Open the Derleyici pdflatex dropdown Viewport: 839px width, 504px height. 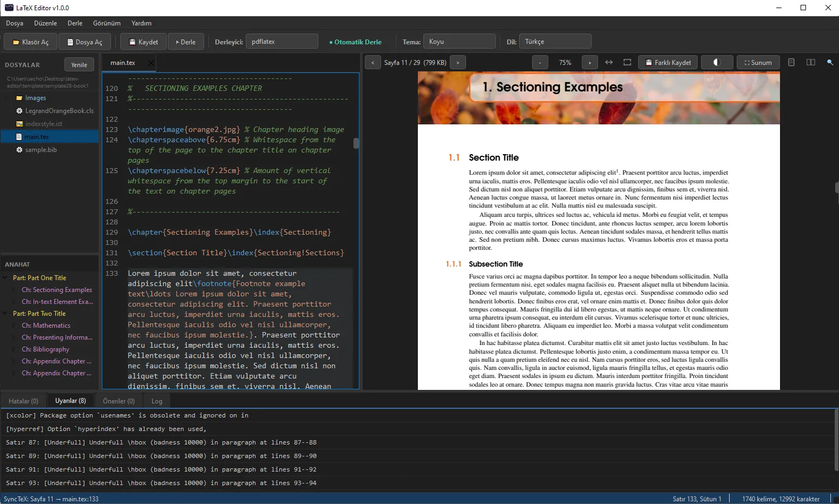coord(281,41)
